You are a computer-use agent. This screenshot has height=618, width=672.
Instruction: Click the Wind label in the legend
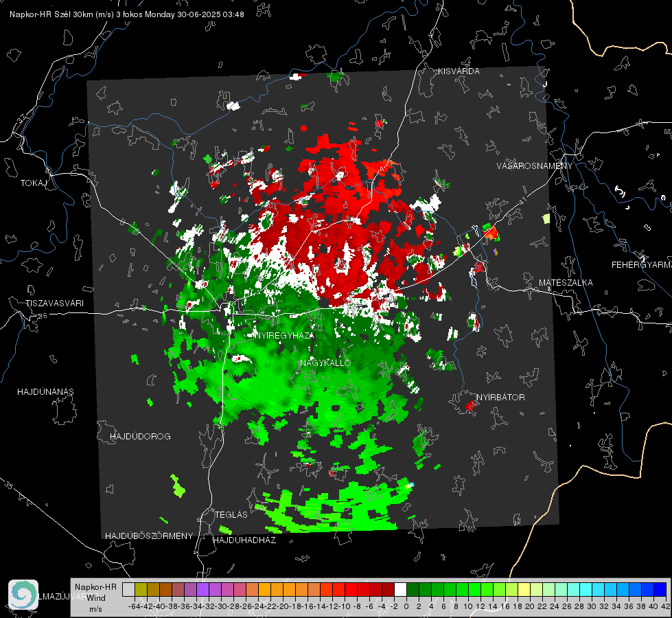click(96, 597)
